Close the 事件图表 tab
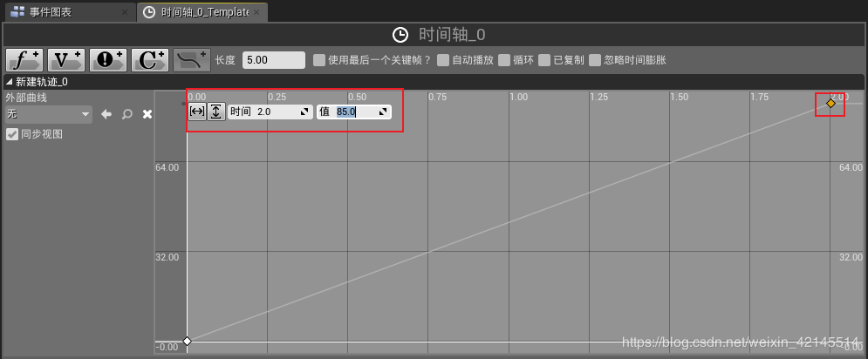Image resolution: width=868 pixels, height=359 pixels. [x=125, y=12]
